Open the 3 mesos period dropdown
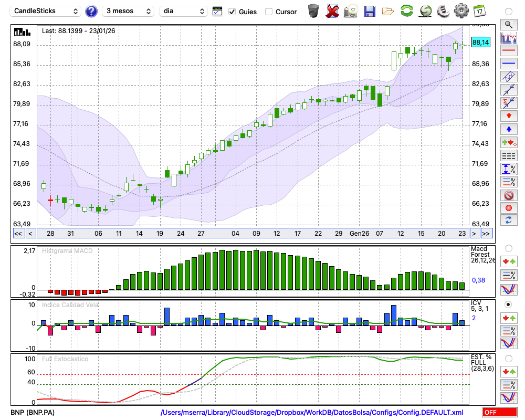525x420 pixels. (128, 11)
